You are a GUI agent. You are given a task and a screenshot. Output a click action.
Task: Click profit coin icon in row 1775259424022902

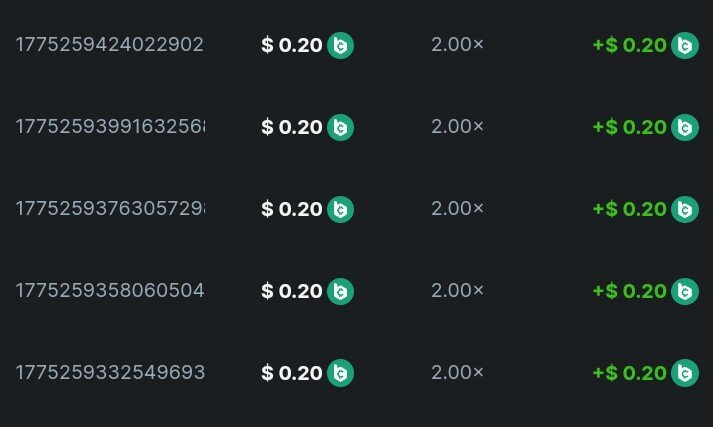click(685, 45)
